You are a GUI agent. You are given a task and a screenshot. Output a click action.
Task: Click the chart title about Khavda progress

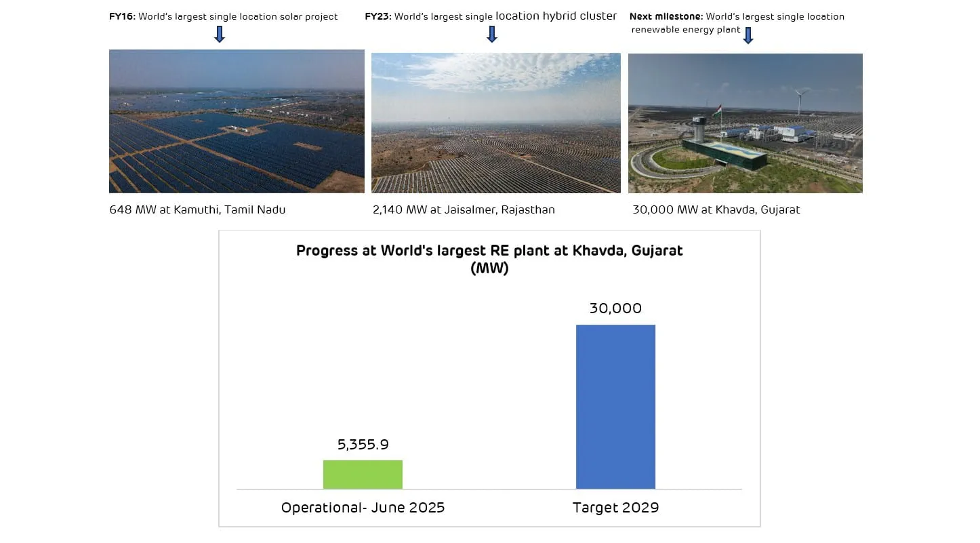[489, 259]
